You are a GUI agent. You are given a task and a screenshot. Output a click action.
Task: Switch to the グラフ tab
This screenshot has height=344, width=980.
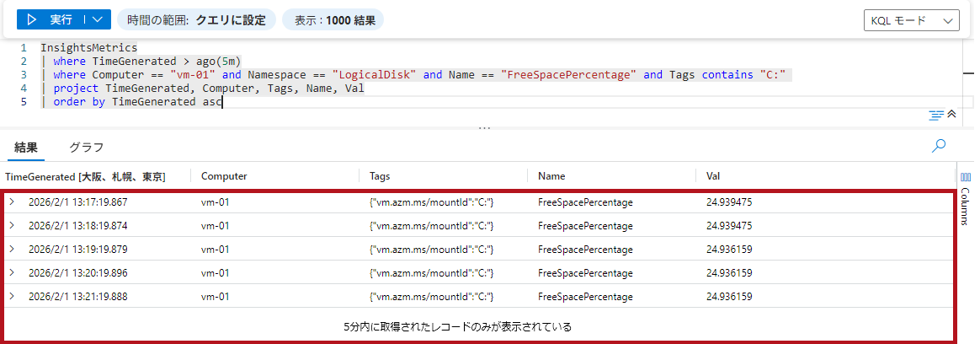tap(86, 147)
